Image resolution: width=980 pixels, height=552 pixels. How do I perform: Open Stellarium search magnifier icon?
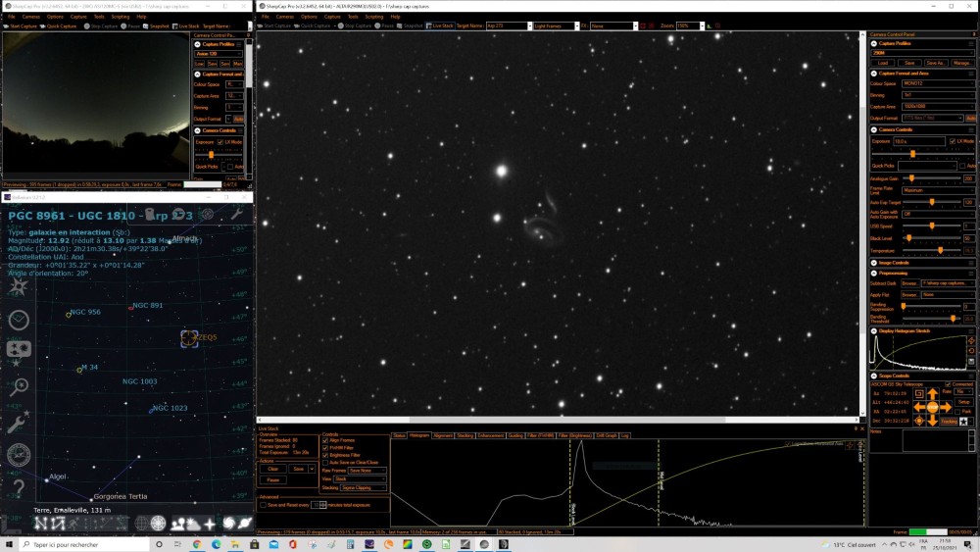[x=18, y=387]
